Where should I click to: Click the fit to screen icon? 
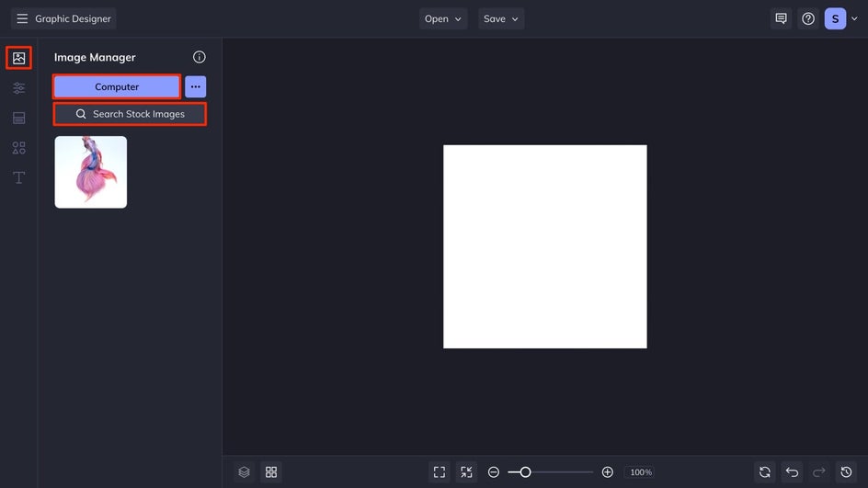point(440,472)
